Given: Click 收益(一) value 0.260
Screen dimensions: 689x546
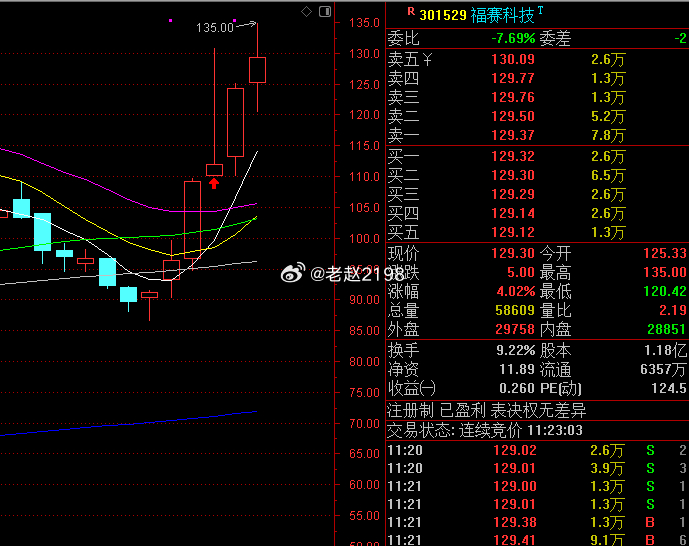Looking at the screenshot, I should 517,388.
